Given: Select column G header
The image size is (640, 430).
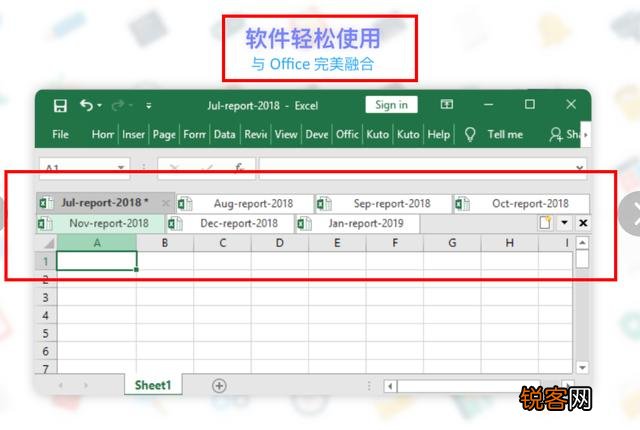Looking at the screenshot, I should [452, 243].
